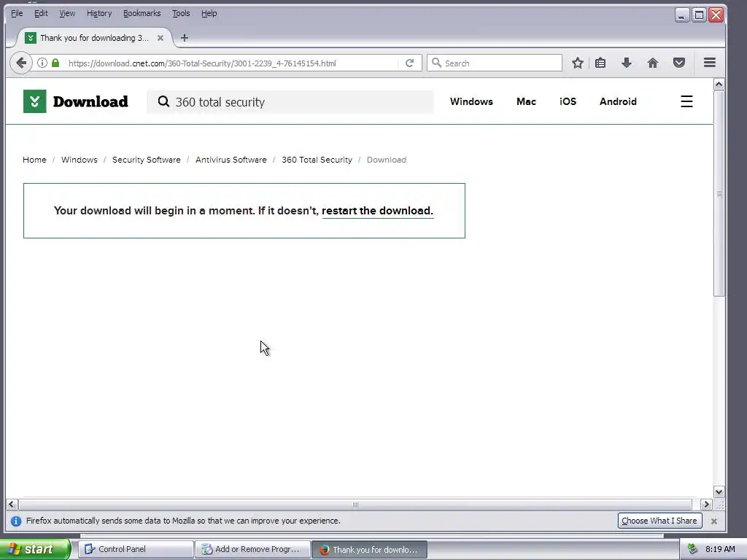Click the CNET search magnifier icon
Viewport: 747px width, 560px height.
tap(163, 101)
